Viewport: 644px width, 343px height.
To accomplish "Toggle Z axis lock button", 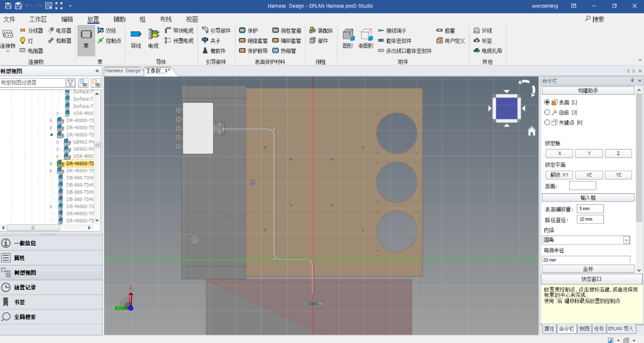I will click(x=618, y=153).
